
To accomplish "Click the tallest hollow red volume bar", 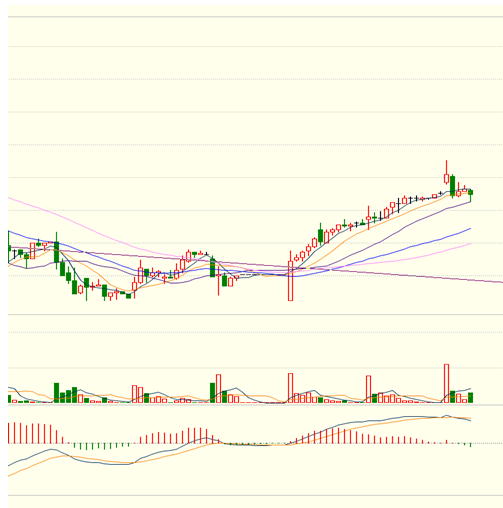I will click(x=446, y=383).
